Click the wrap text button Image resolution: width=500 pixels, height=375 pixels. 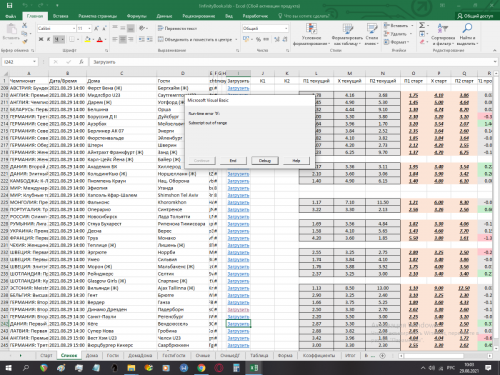[x=177, y=28]
